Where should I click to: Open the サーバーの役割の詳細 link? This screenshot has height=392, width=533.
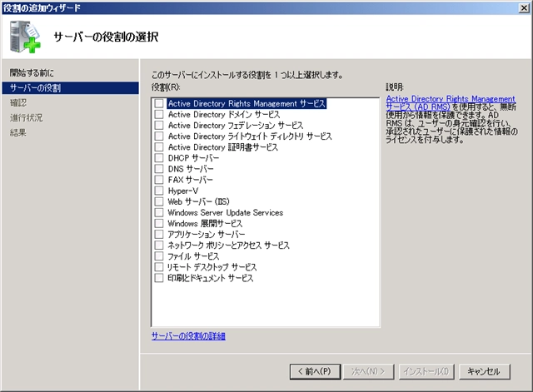click(x=188, y=336)
